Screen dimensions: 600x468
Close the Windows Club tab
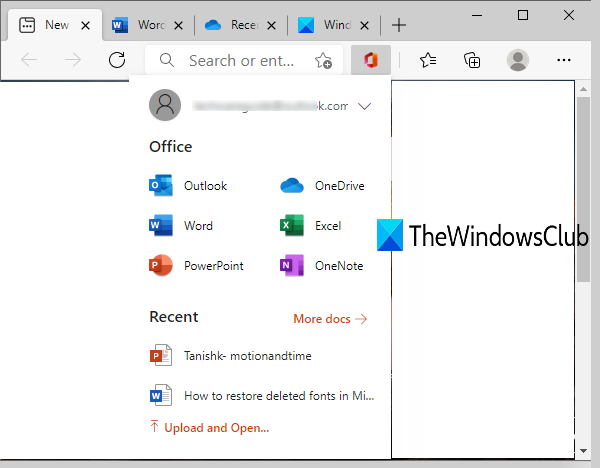coord(365,26)
